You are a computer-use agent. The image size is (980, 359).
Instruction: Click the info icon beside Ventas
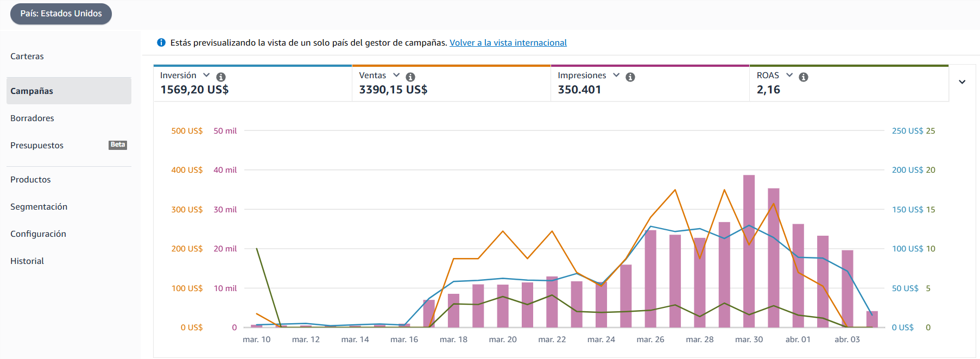coord(410,77)
